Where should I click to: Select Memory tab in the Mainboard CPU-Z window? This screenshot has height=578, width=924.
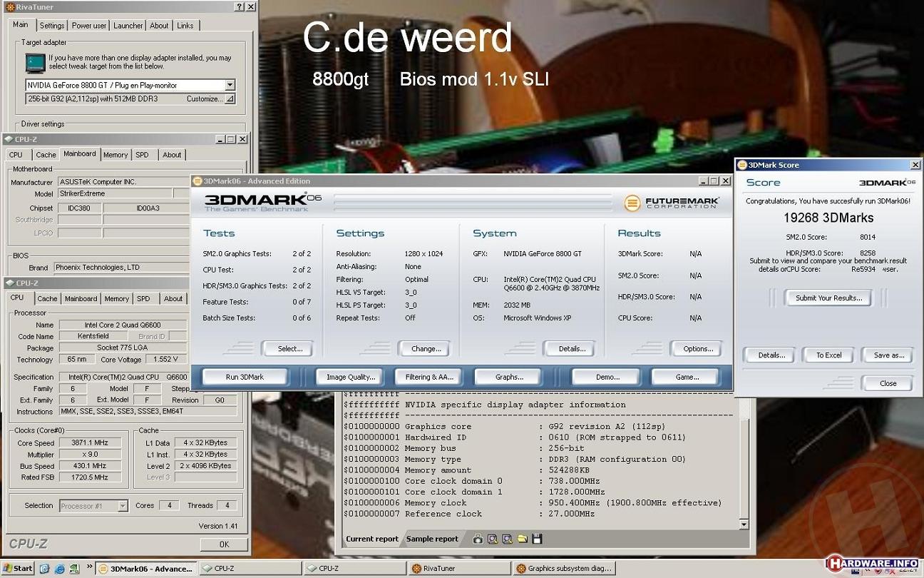tap(115, 155)
